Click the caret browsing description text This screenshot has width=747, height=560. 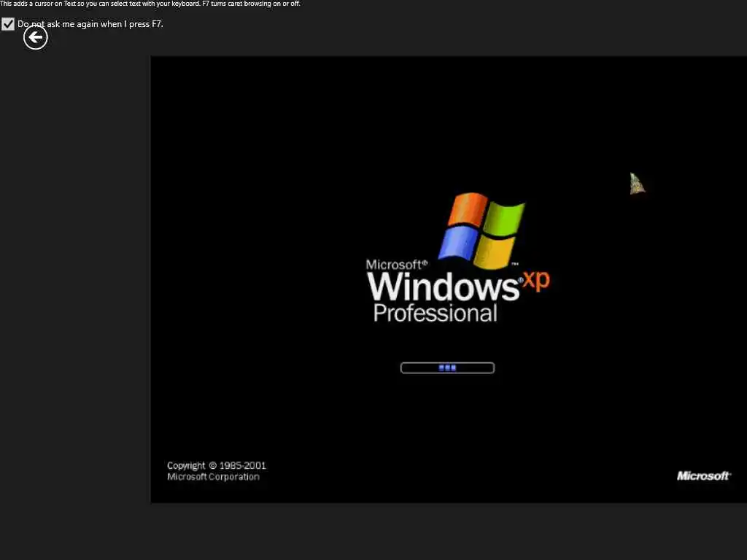150,4
